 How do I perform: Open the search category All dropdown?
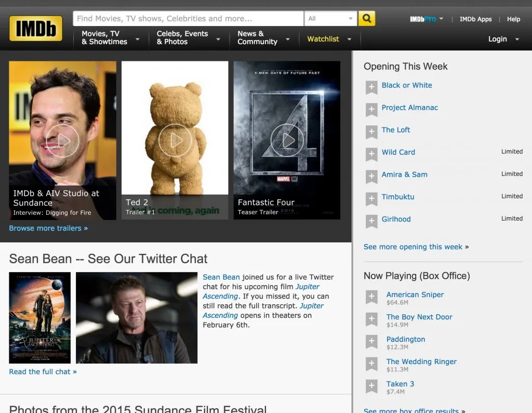(x=331, y=18)
